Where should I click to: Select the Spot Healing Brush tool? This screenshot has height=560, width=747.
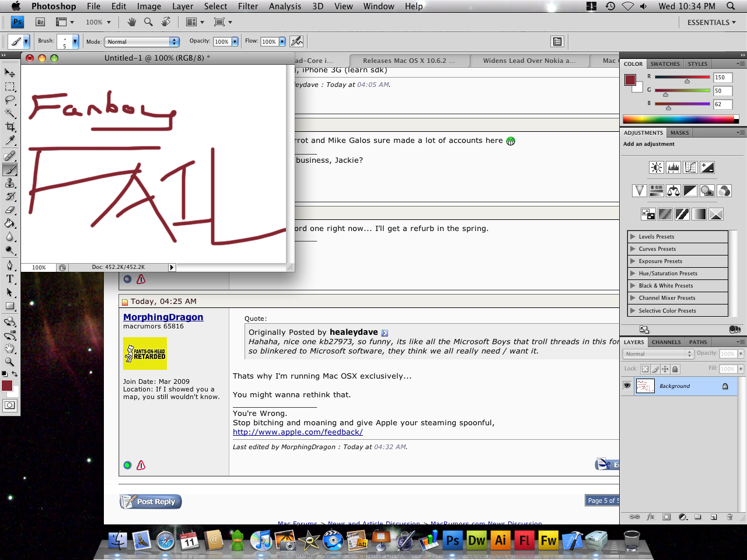(10, 156)
